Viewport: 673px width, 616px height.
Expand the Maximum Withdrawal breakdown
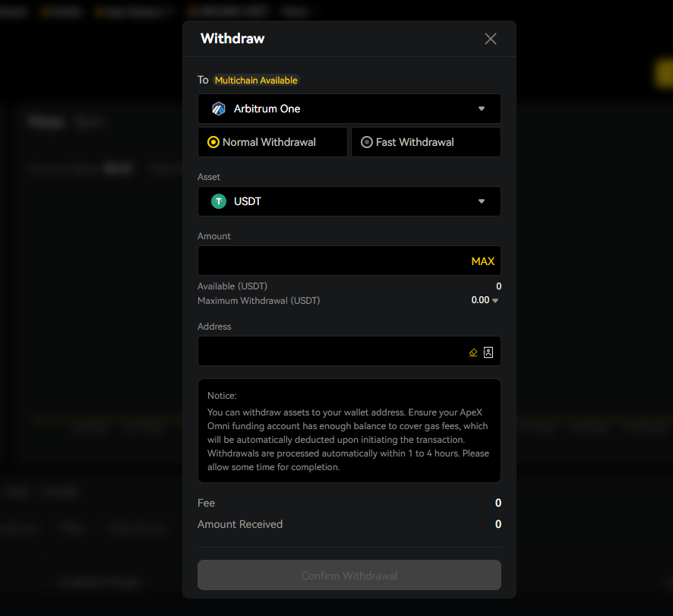[494, 300]
